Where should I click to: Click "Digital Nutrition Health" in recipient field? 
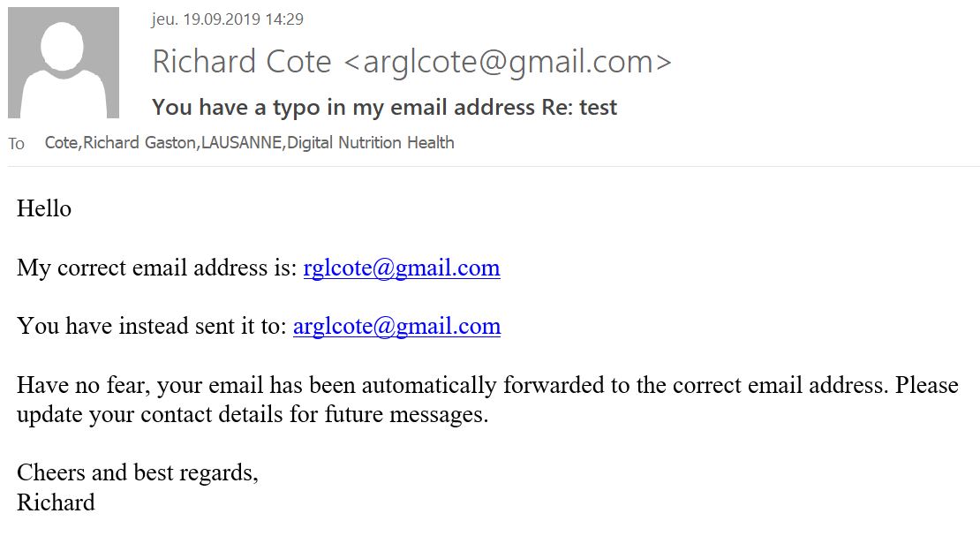[x=371, y=142]
